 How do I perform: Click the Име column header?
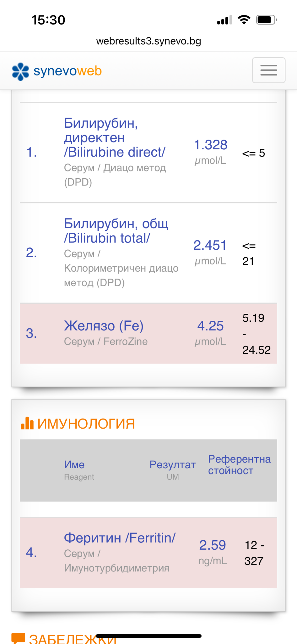tap(74, 465)
